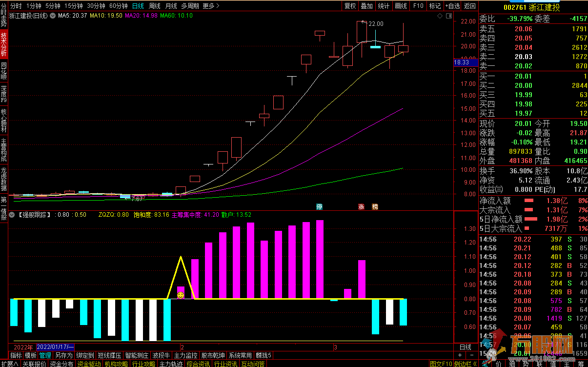588x367 pixels.
Task: Click the cyan 停 marker on the chart
Action: click(320, 206)
